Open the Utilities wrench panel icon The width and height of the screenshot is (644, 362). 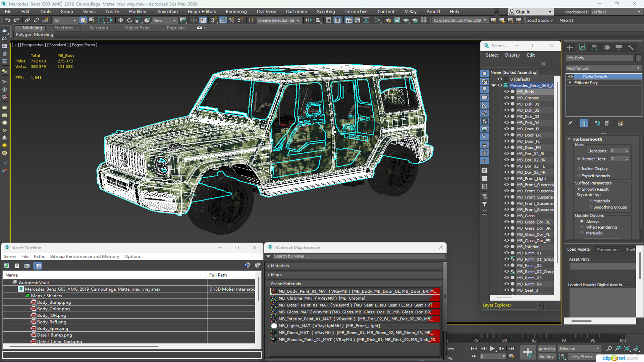631,48
